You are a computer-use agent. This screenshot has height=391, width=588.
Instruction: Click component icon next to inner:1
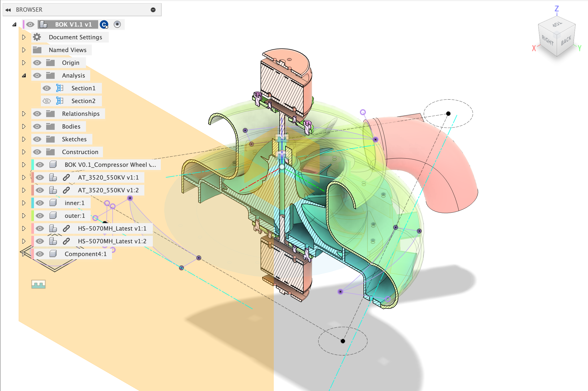pyautogui.click(x=53, y=203)
